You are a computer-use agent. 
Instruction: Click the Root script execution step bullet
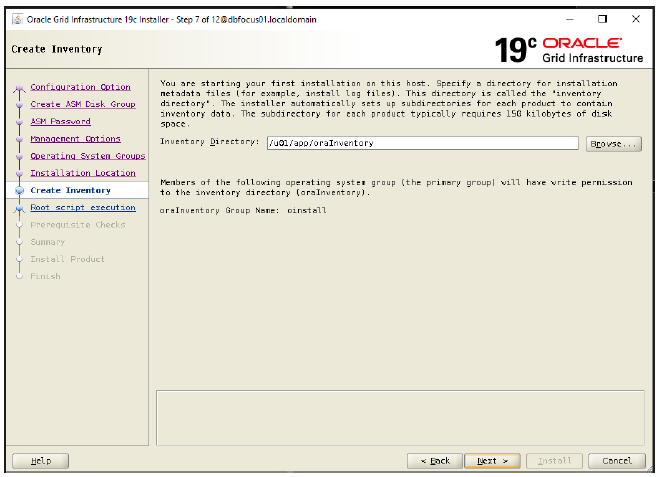[x=19, y=208]
